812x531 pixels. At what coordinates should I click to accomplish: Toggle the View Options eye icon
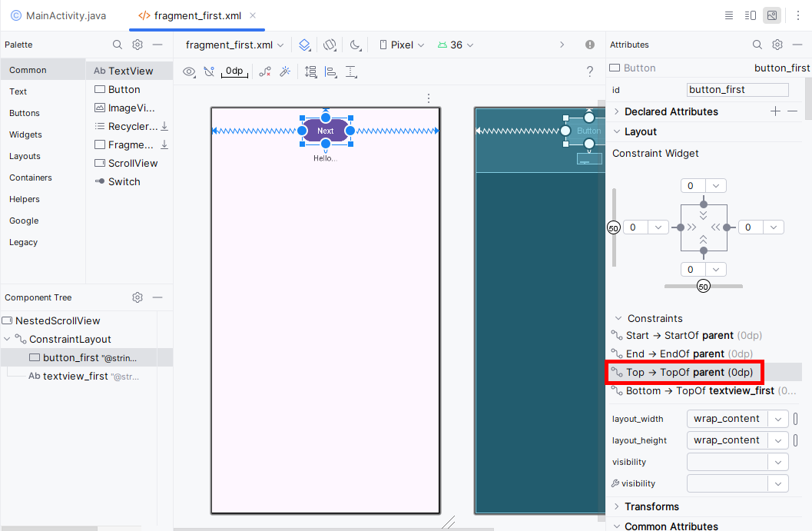click(x=189, y=71)
